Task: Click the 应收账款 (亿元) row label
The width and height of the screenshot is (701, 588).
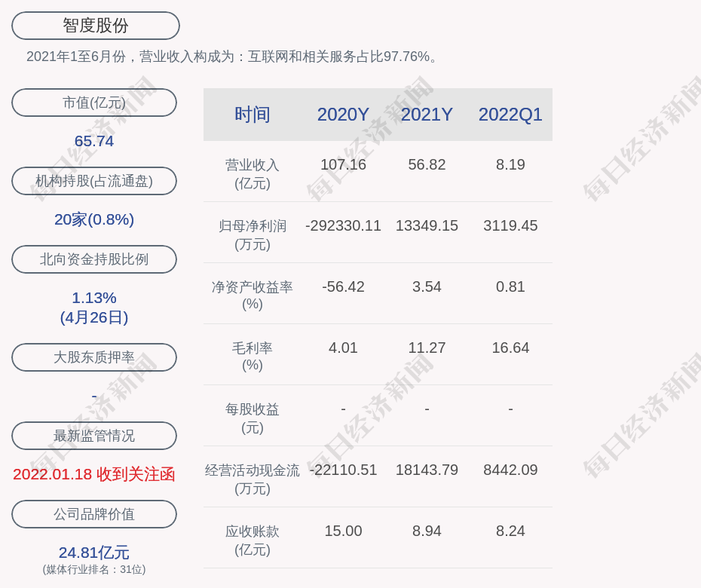Action: point(253,541)
